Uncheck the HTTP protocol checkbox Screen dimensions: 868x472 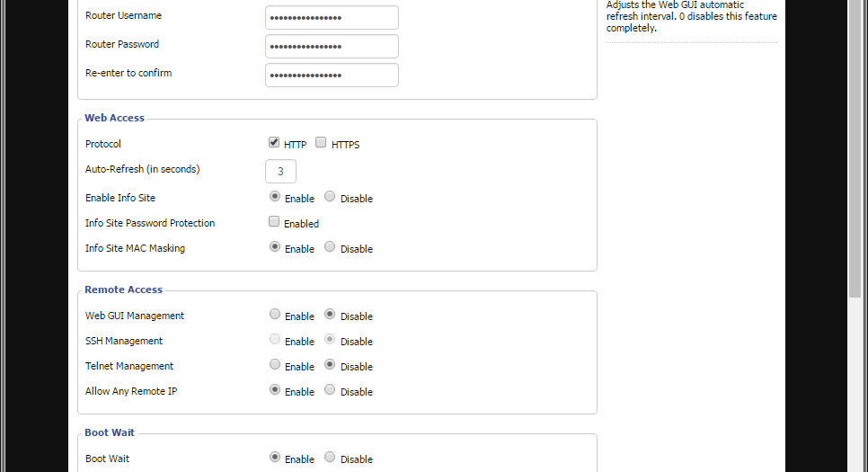pos(274,143)
